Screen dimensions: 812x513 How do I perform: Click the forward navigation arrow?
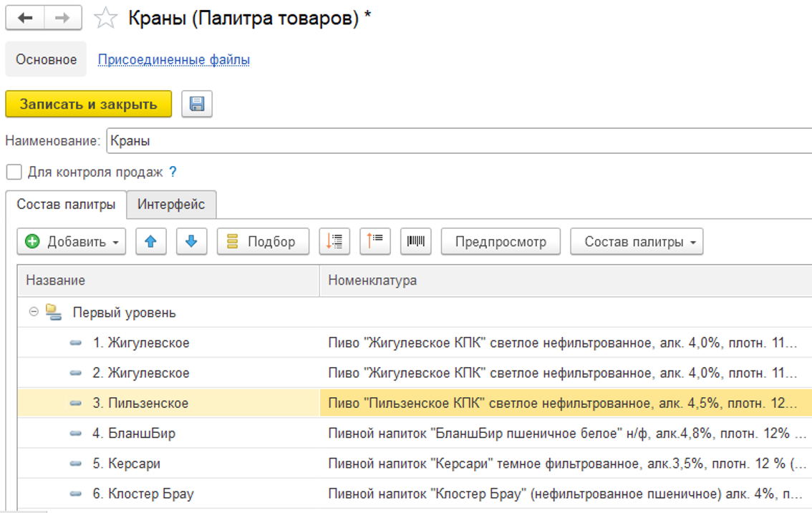point(63,19)
